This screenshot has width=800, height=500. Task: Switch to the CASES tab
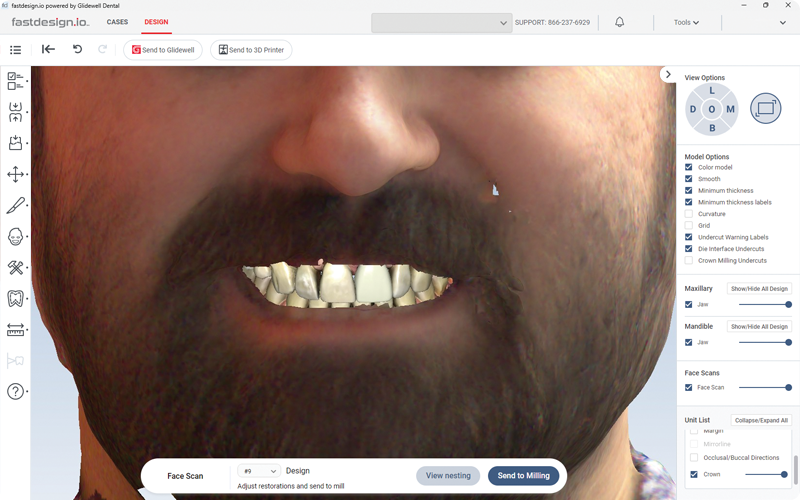click(x=117, y=22)
